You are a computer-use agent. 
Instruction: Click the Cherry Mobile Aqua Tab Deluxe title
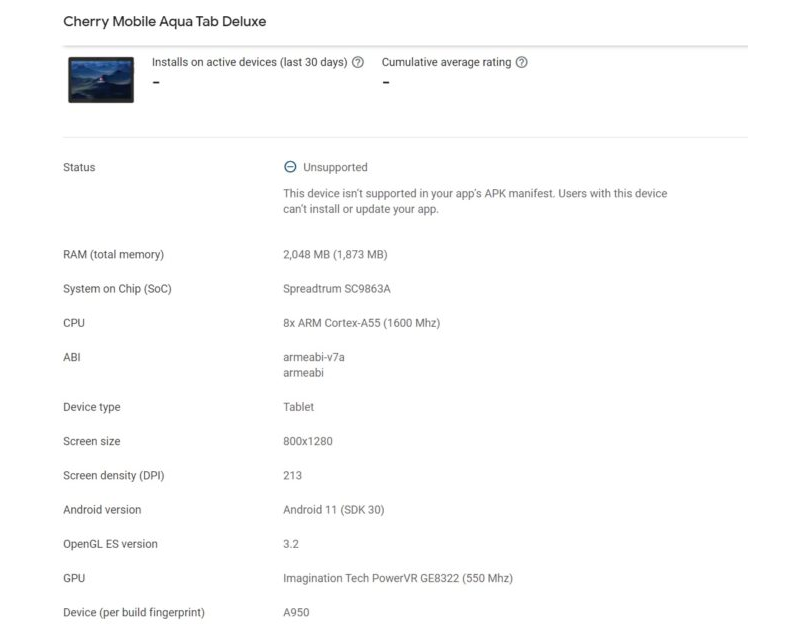166,21
